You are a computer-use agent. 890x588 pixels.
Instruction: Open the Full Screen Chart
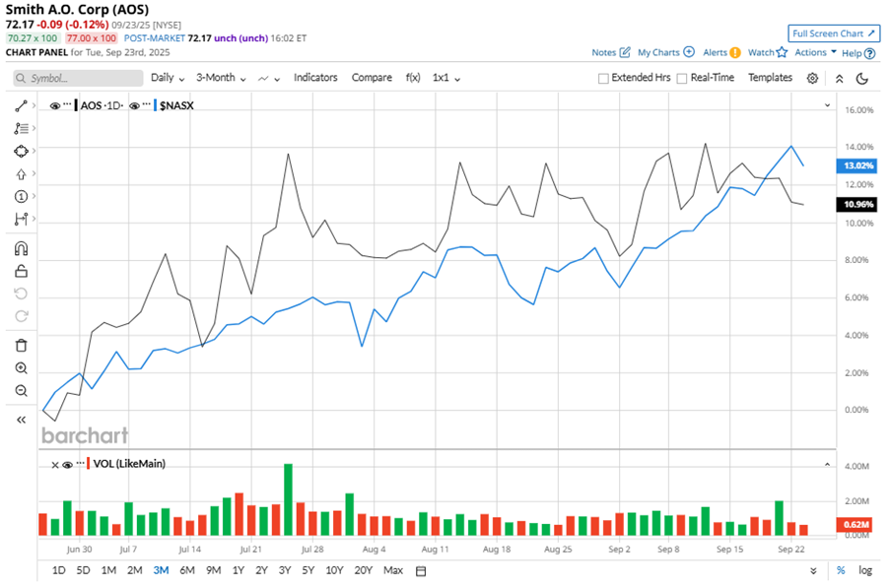click(x=834, y=33)
